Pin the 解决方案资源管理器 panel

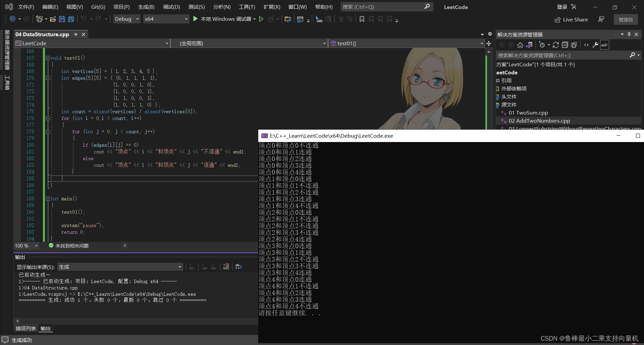[629, 34]
